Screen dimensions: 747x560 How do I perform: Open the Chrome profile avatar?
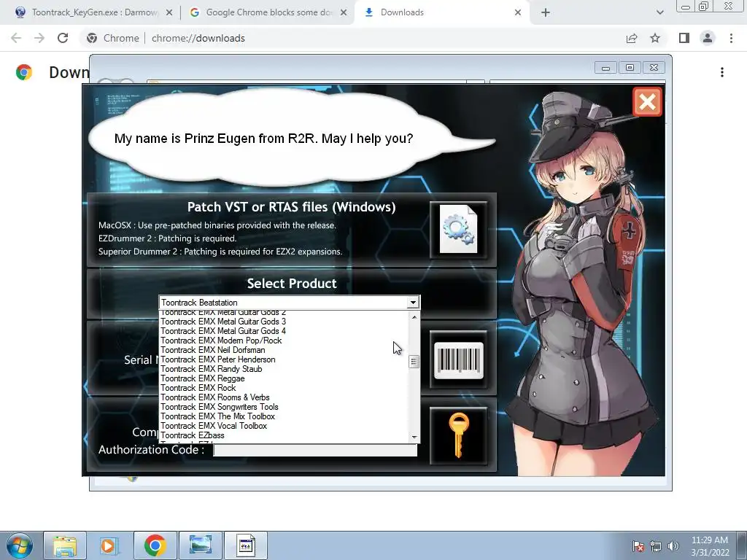click(708, 38)
